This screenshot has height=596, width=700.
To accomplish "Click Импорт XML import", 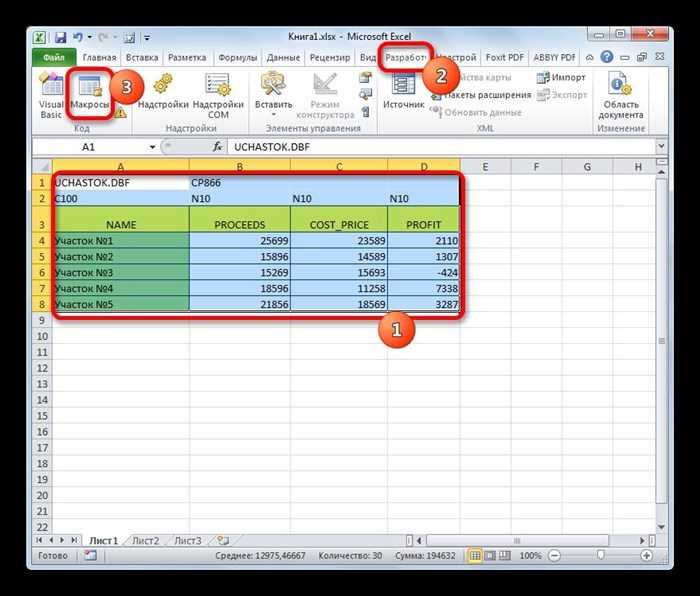I will pyautogui.click(x=561, y=78).
